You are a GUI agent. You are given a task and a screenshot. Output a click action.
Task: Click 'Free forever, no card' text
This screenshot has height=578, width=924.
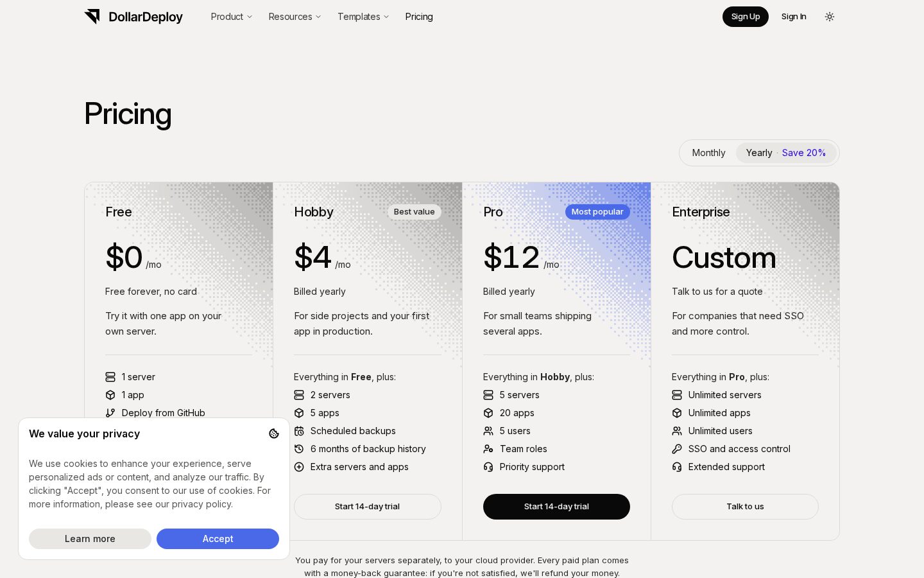151,292
